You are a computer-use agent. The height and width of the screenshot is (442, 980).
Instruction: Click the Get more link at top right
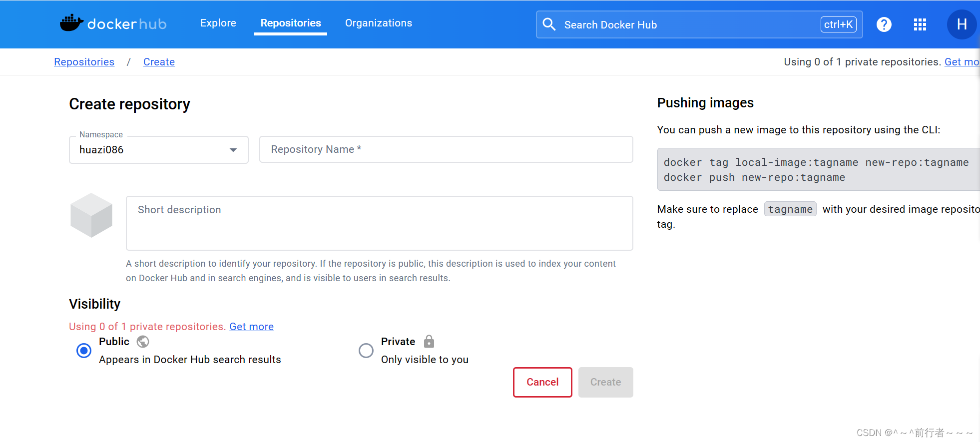tap(962, 62)
